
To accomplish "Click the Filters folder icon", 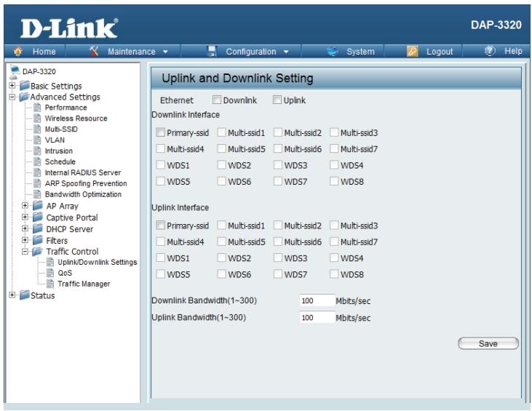I will 38,240.
